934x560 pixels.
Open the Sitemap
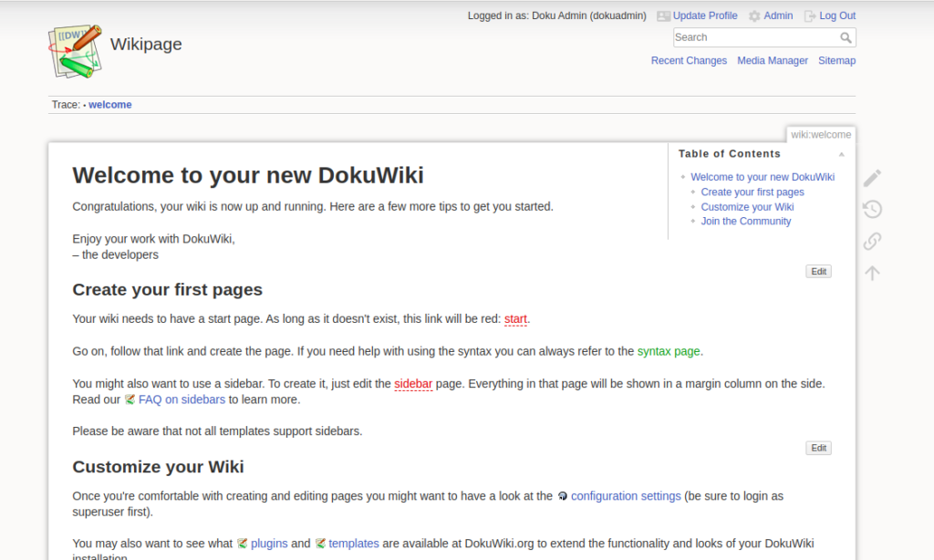pos(837,61)
